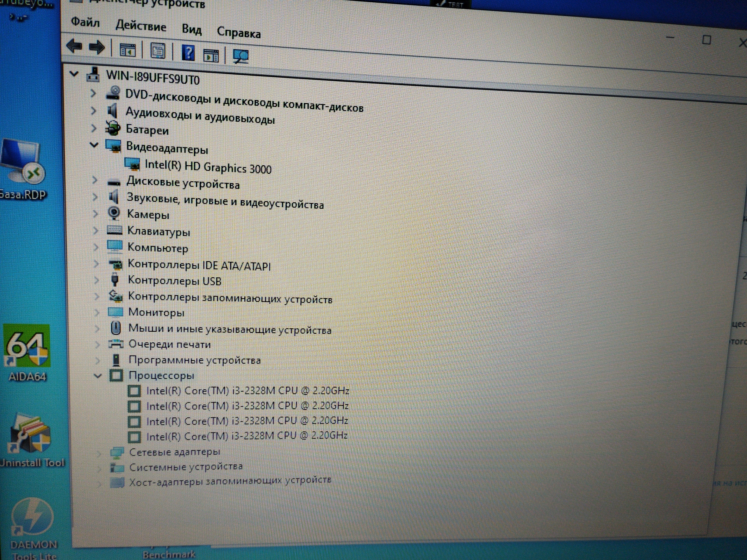Click the blue Help question mark icon
747x560 pixels.
tap(188, 52)
